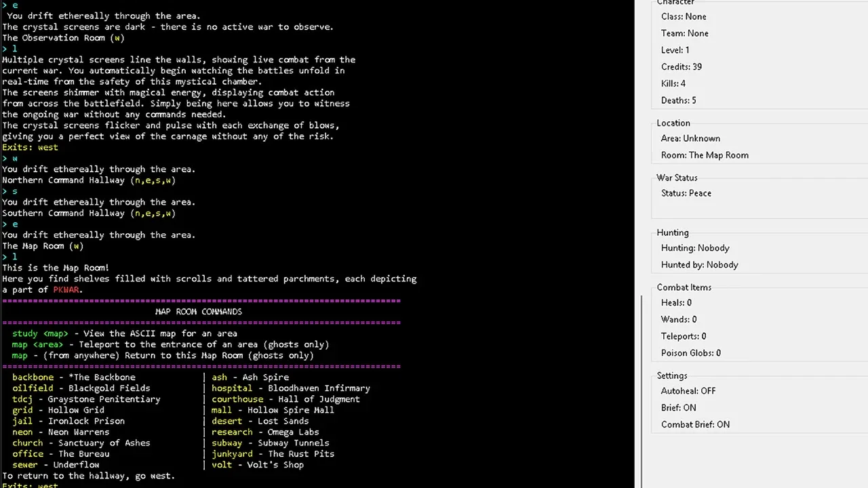Click the 'Teleports: 0' entry
The height and width of the screenshot is (488, 868).
pyautogui.click(x=684, y=336)
